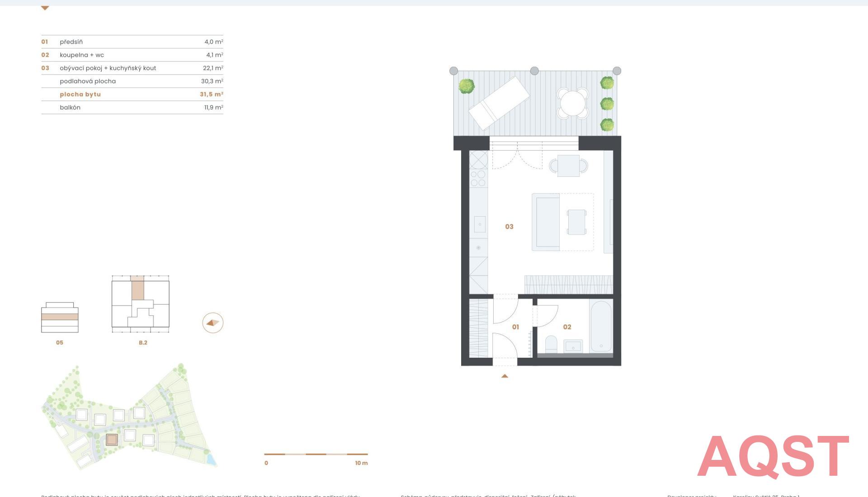Click the '10 m' scale label

click(x=361, y=463)
